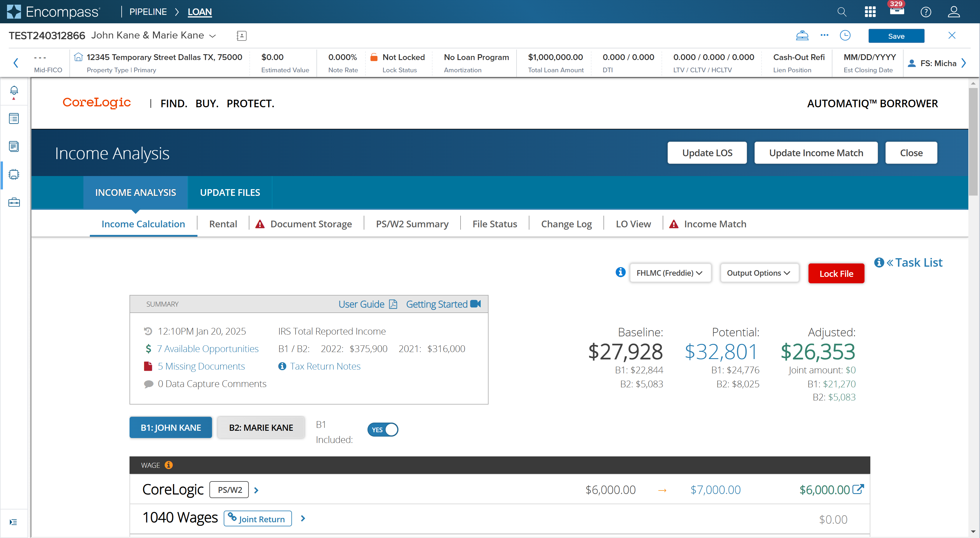The width and height of the screenshot is (980, 538).
Task: Click the Close button in Income Analysis
Action: [x=911, y=153]
